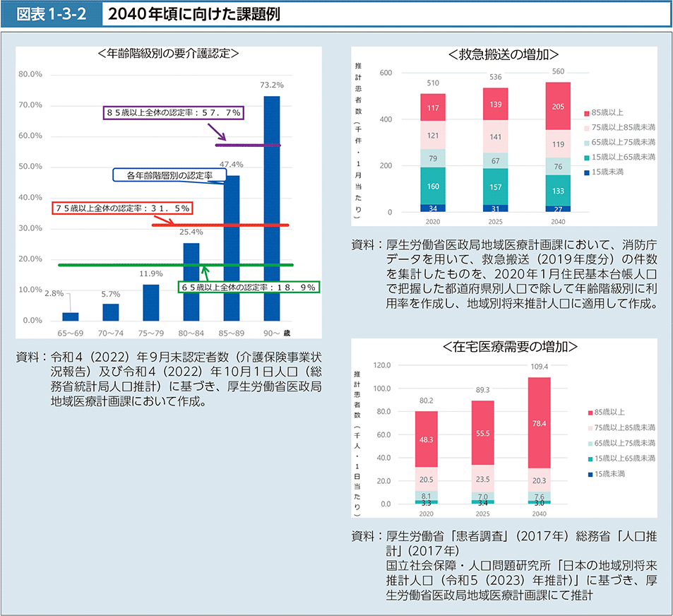Click the 160 teal segment in the 2020 emergency bar

[x=433, y=186]
